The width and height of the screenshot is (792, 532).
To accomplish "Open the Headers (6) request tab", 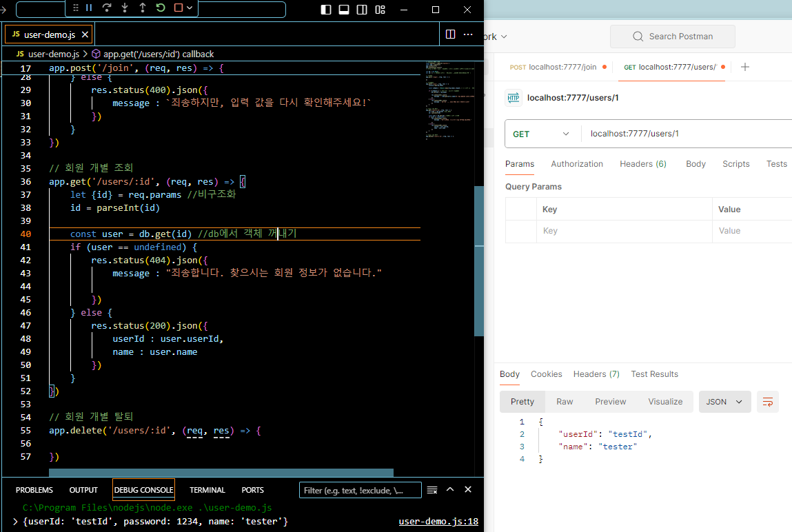I will 643,164.
